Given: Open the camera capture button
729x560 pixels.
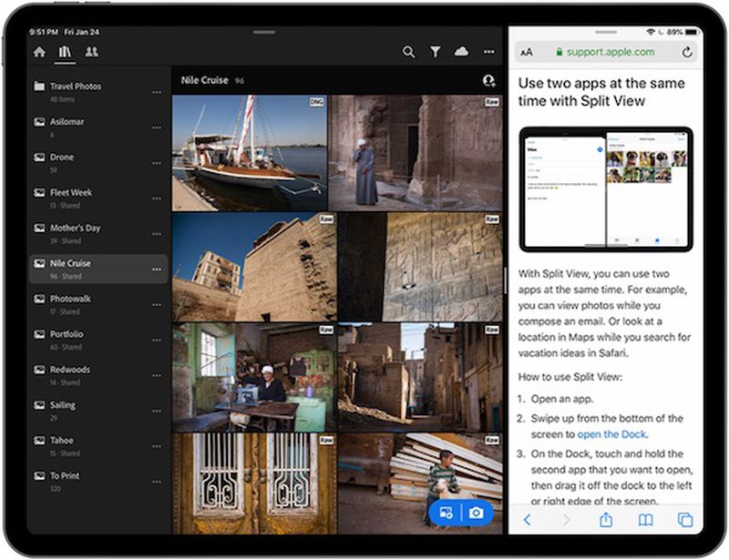Looking at the screenshot, I should [477, 513].
